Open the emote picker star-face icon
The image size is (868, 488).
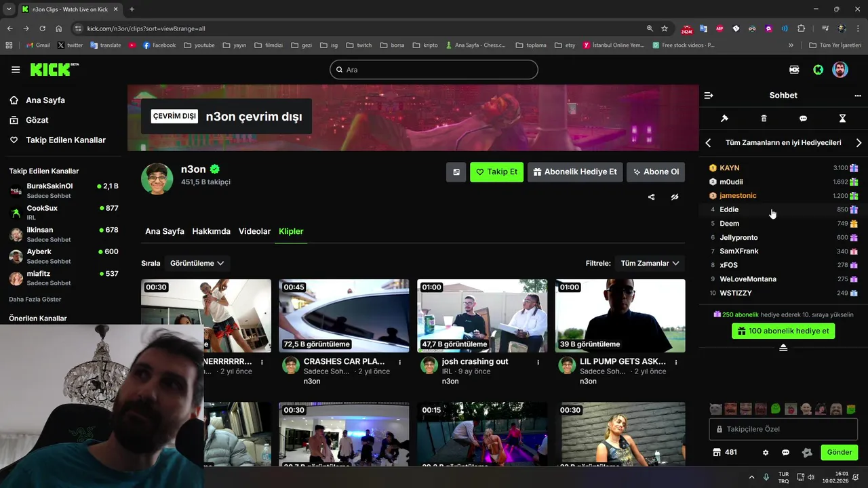(x=806, y=452)
